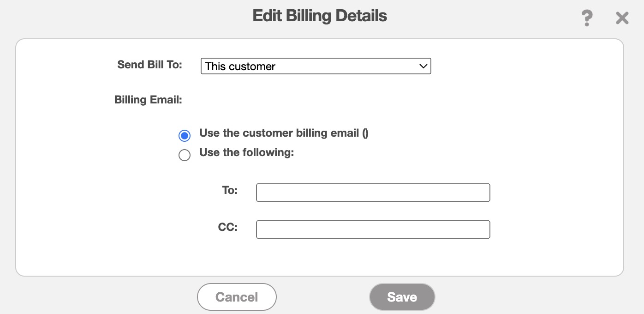
Task: Select the Use the customer billing email radio
Action: (x=185, y=136)
